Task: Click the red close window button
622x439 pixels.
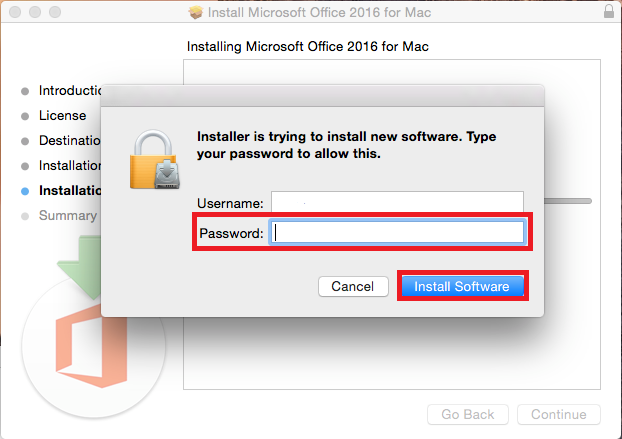Action: [15, 12]
